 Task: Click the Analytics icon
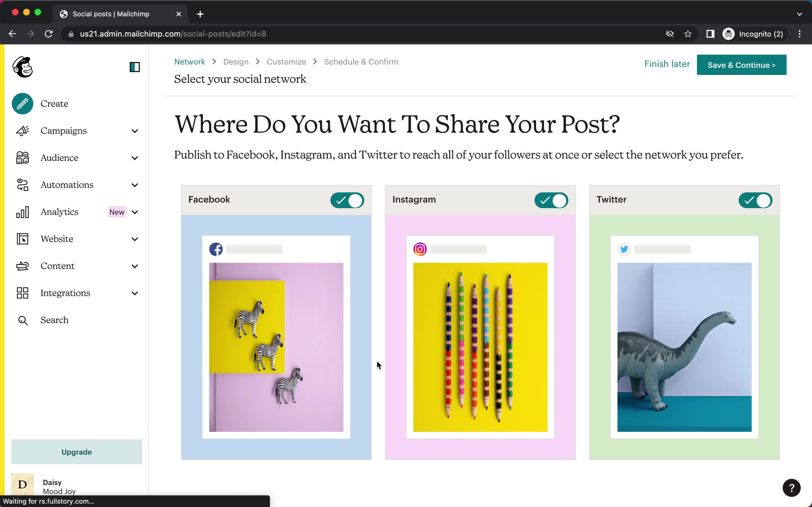[x=22, y=212]
